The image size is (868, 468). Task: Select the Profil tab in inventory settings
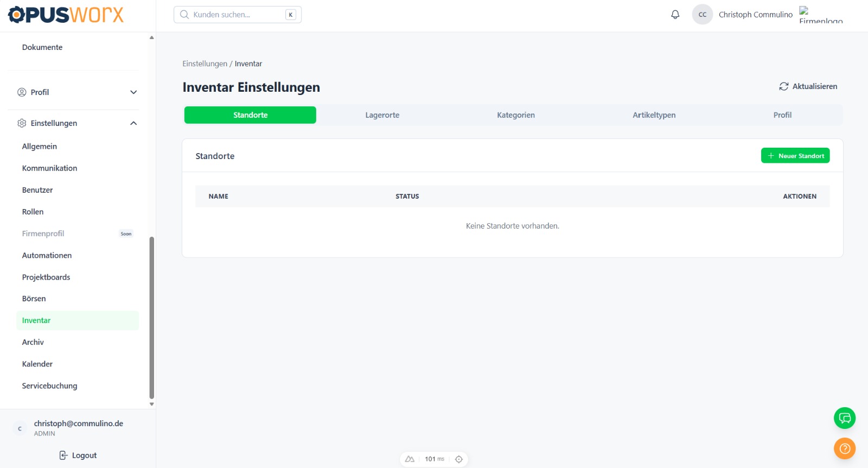pos(782,115)
